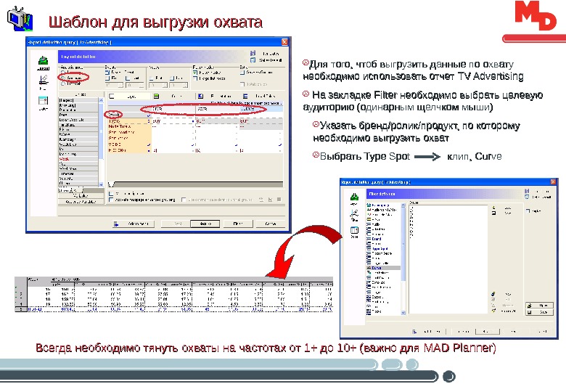
Task: Click the rightmost small icon below layout grid
Action: pos(279,199)
